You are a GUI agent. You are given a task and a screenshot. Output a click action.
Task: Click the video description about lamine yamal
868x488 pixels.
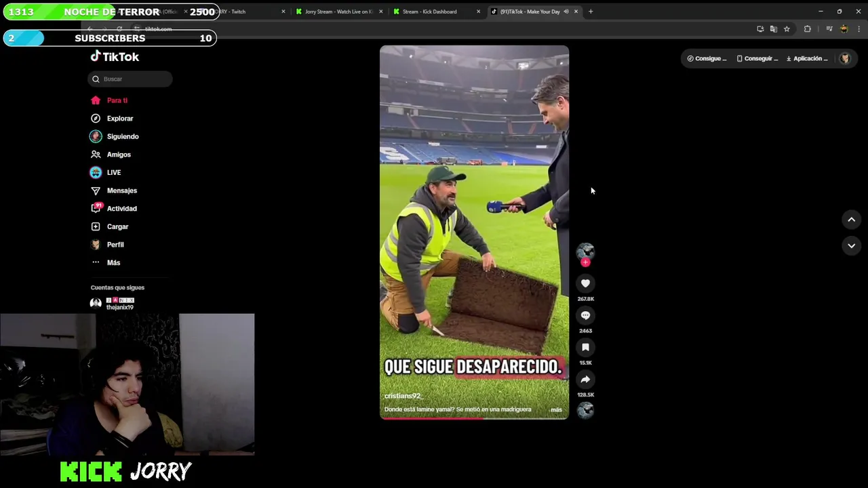click(458, 409)
